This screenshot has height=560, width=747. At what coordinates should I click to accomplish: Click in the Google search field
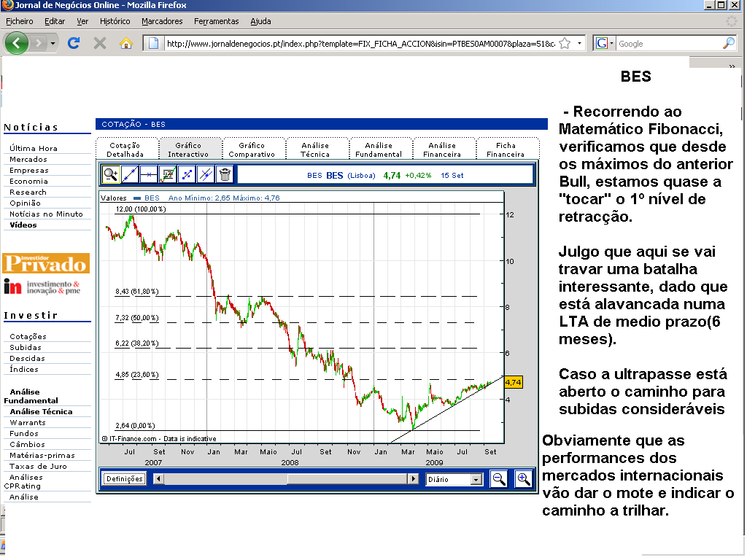pyautogui.click(x=669, y=43)
